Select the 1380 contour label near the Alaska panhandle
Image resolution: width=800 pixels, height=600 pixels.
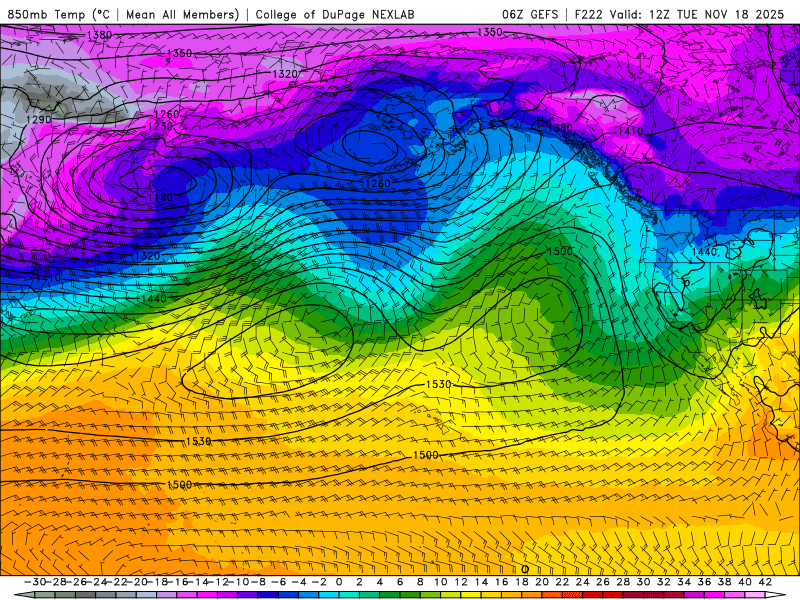pyautogui.click(x=560, y=128)
